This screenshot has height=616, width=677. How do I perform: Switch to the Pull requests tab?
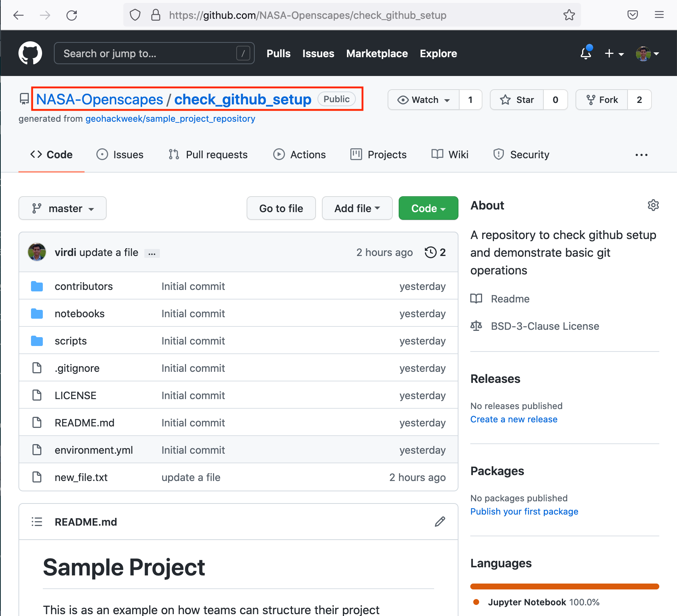coord(208,155)
